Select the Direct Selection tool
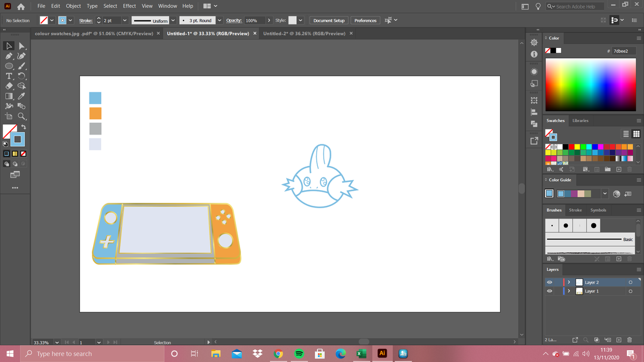Screen dimensions: 644x362 click(21, 46)
